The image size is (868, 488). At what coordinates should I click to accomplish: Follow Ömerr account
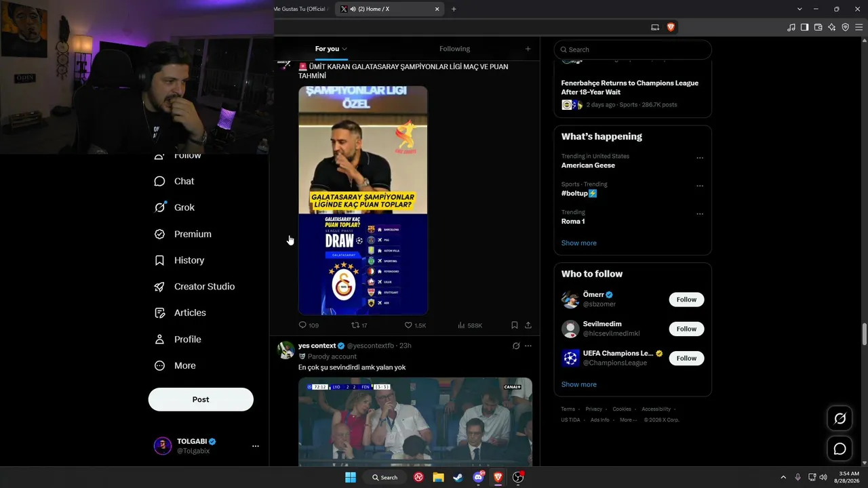point(686,300)
